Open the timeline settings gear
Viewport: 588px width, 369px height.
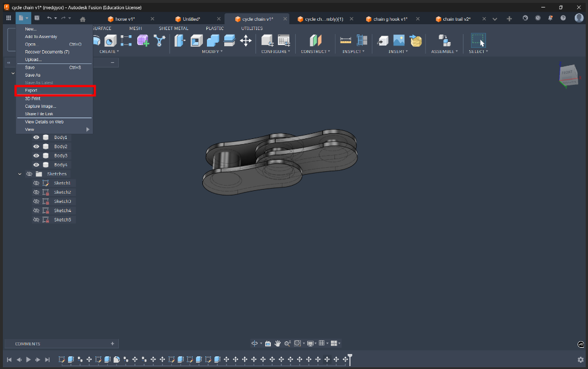(x=581, y=360)
